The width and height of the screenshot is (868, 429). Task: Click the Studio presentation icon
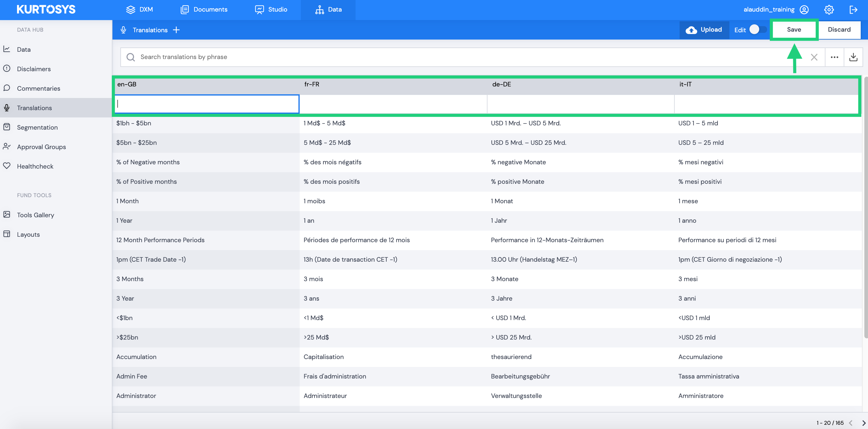[259, 9]
